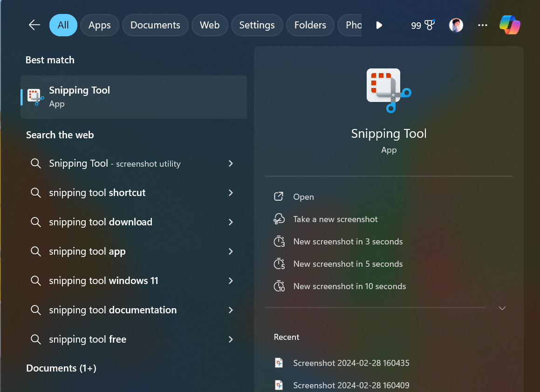Switch to the Web filter tab
540x392 pixels.
[x=210, y=25]
